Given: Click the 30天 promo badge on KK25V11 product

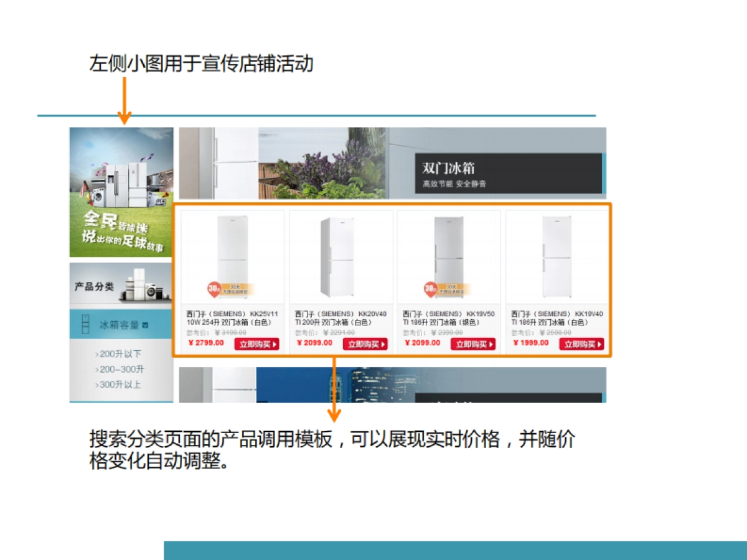Looking at the screenshot, I should pos(214,289).
